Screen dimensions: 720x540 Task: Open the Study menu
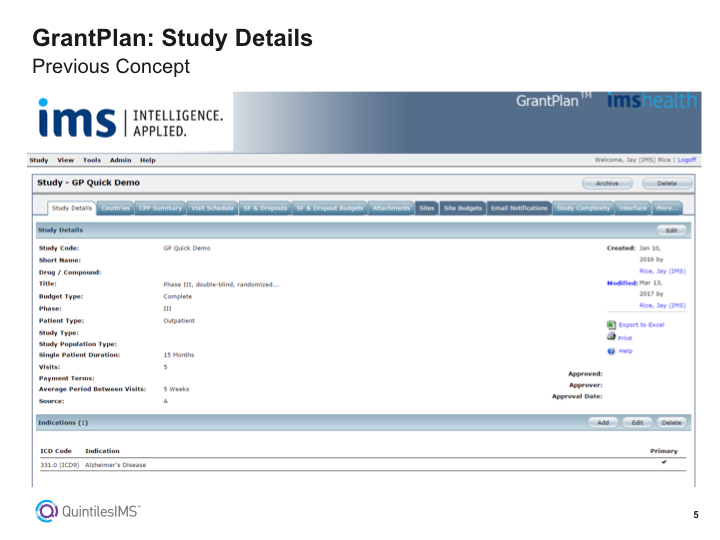coord(39,160)
